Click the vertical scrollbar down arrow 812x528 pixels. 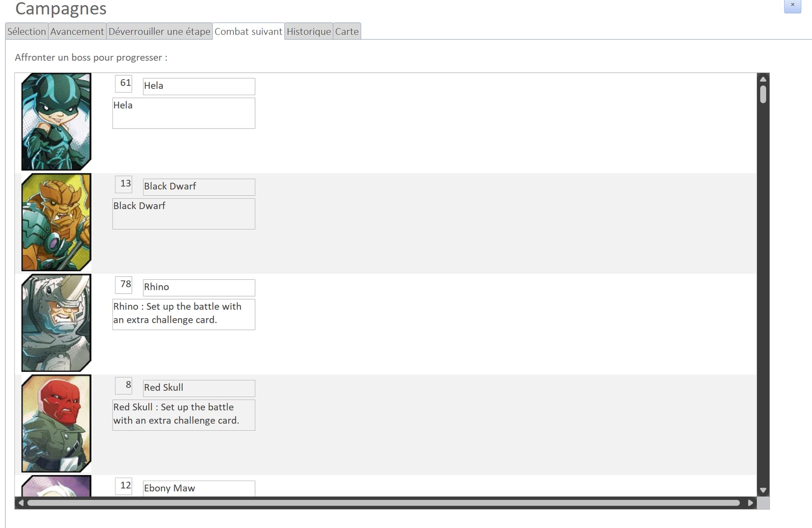[763, 490]
